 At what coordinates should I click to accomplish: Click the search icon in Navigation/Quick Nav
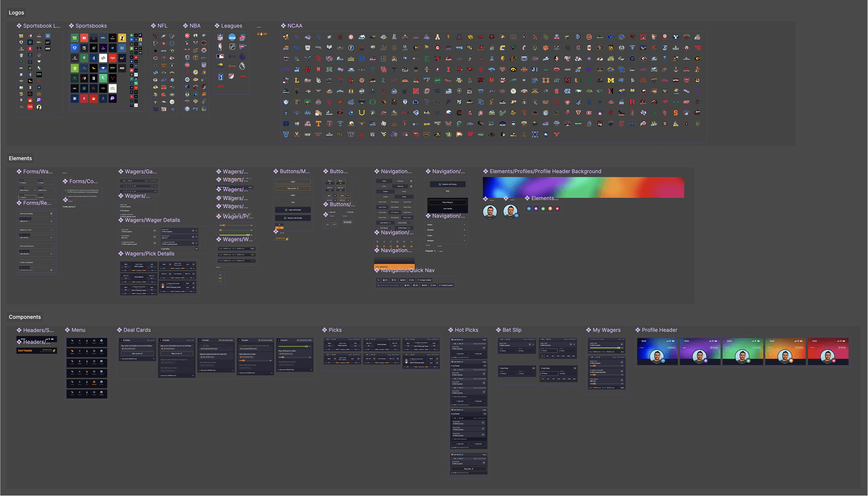(x=379, y=280)
